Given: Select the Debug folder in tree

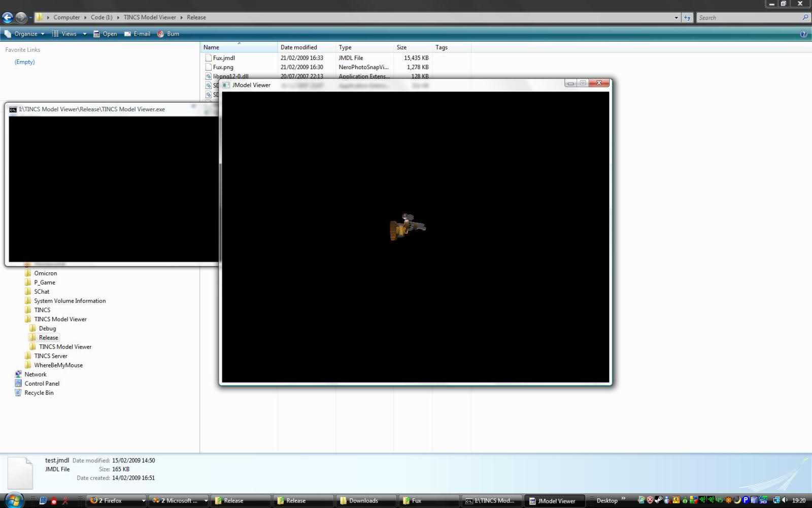Looking at the screenshot, I should [47, 328].
